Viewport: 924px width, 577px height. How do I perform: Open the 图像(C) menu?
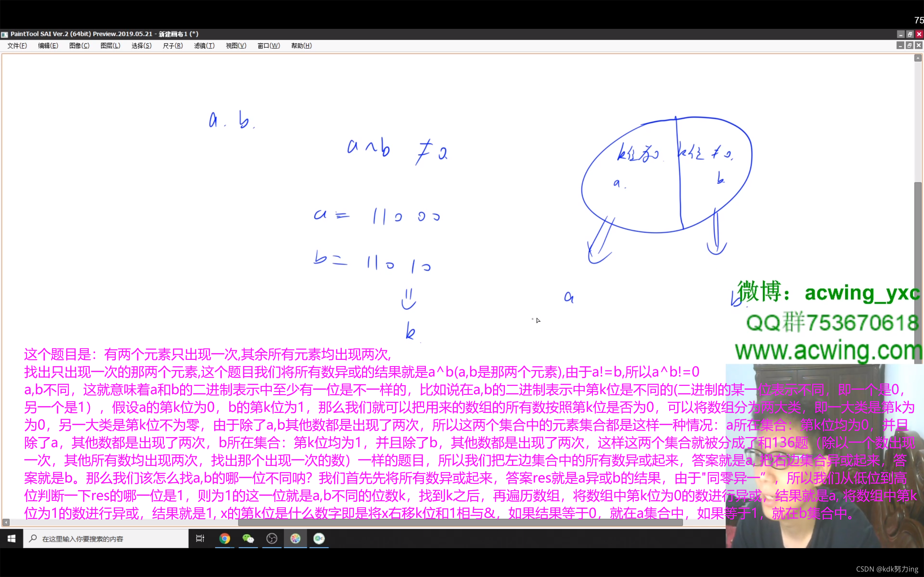79,46
